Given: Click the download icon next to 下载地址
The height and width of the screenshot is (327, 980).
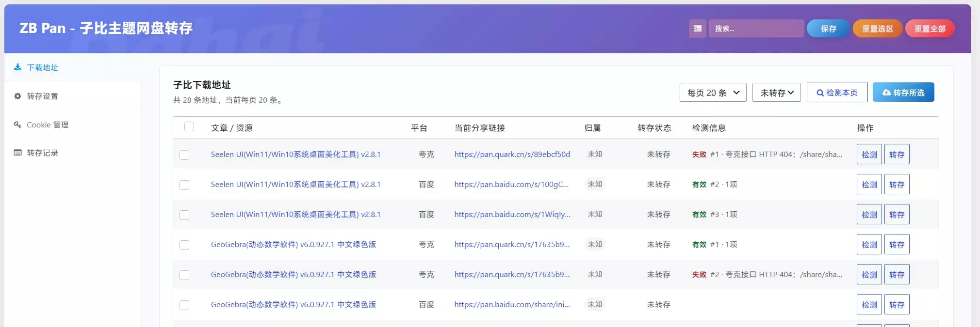Looking at the screenshot, I should pos(18,67).
